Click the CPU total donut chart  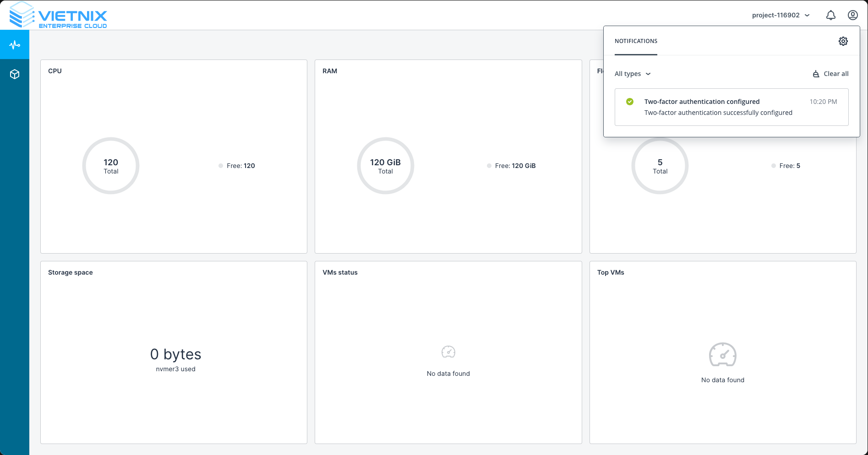111,166
